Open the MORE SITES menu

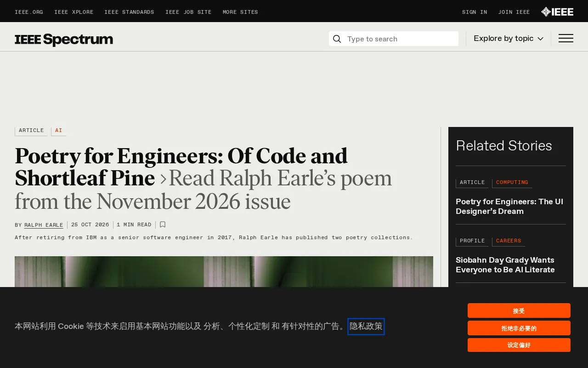tap(240, 12)
